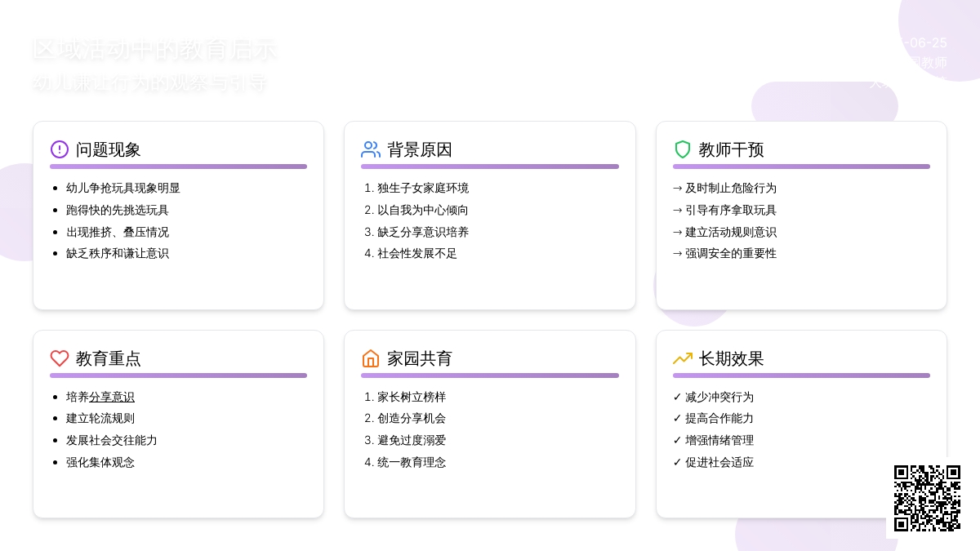Click the orange house icon beside 家园共育

point(371,358)
